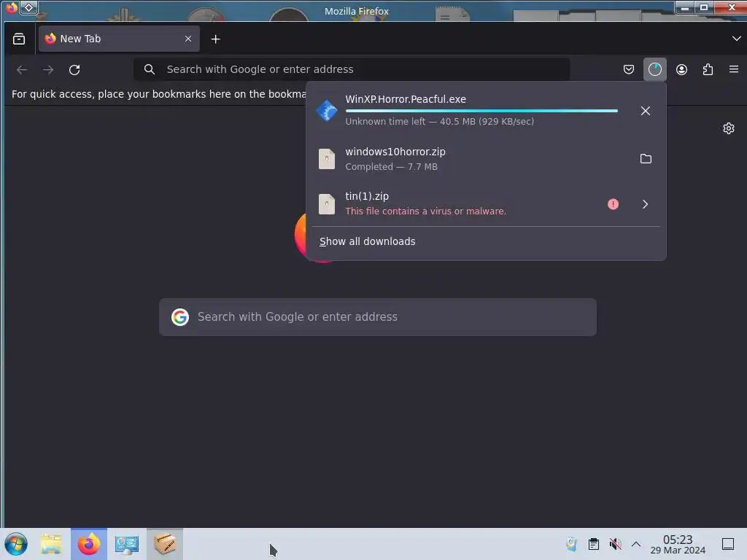This screenshot has height=560, width=747.
Task: Click the address bar magnifier icon
Action: 149,69
